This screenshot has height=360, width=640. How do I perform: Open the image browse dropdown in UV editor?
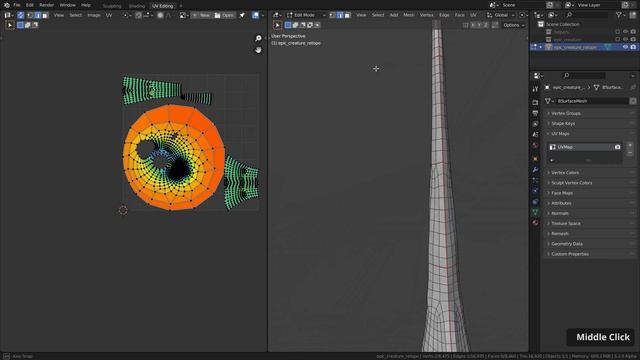coord(183,15)
